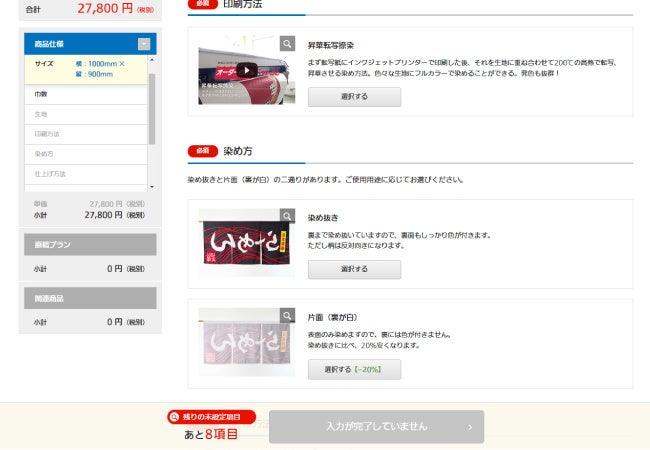Click the 小計 27,800 円 amount
650x450 pixels.
[x=114, y=215]
